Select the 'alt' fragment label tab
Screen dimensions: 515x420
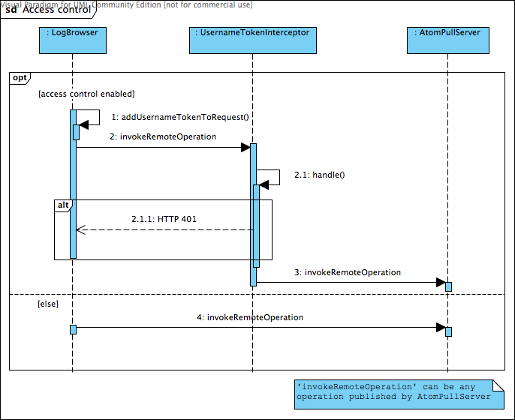[64, 205]
